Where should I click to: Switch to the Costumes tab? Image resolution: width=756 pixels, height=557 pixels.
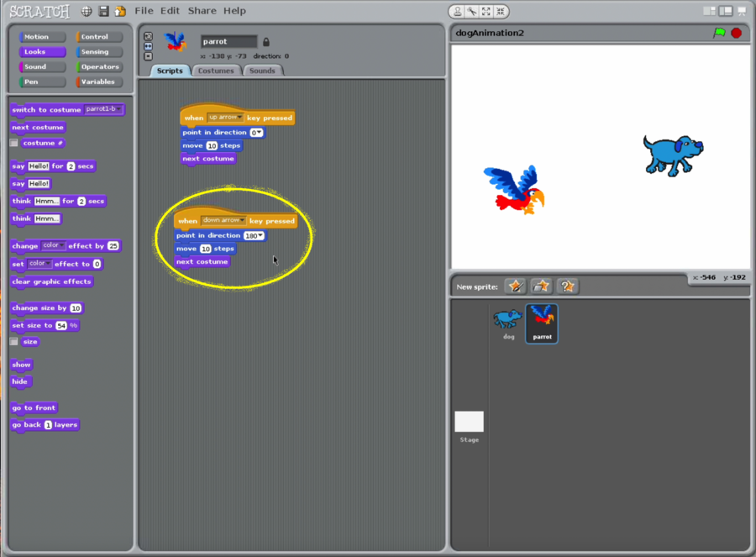coord(216,71)
